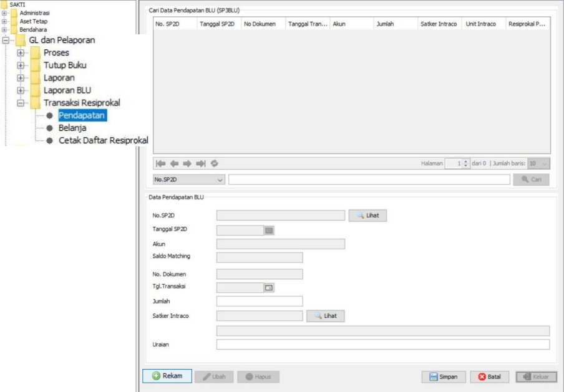Click the Batal cancel button
This screenshot has width=564, height=392.
(x=489, y=377)
